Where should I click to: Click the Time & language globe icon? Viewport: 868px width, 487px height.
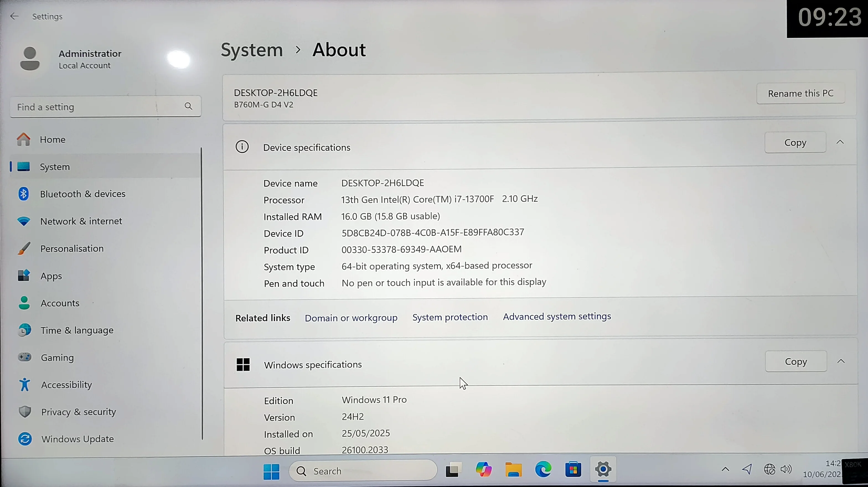[x=25, y=330]
